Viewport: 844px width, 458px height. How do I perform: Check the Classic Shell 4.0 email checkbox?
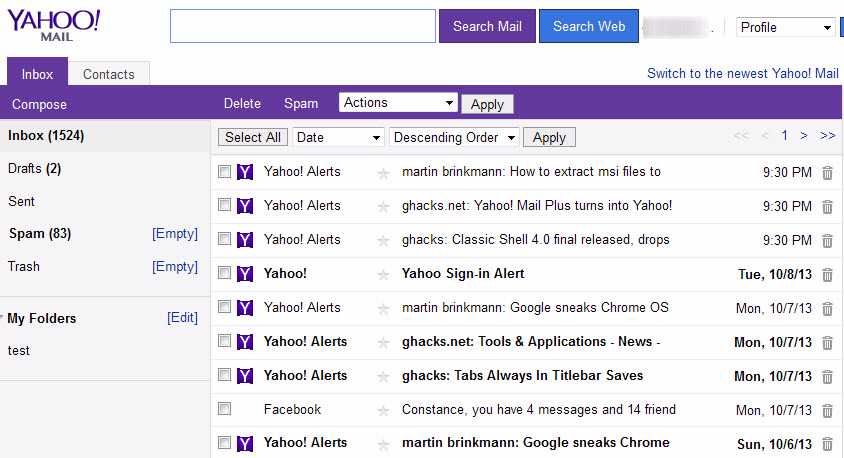224,239
